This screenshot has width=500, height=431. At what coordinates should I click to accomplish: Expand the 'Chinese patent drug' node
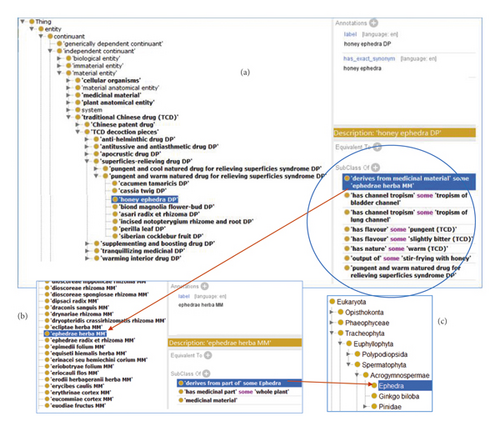point(78,124)
